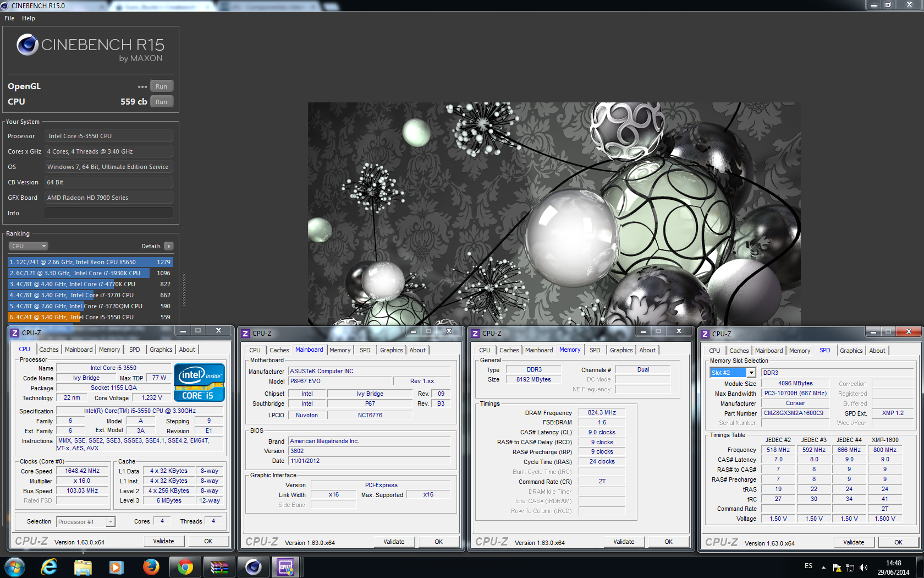
Task: Open Caches tab in first CPU-Z window
Action: point(48,350)
